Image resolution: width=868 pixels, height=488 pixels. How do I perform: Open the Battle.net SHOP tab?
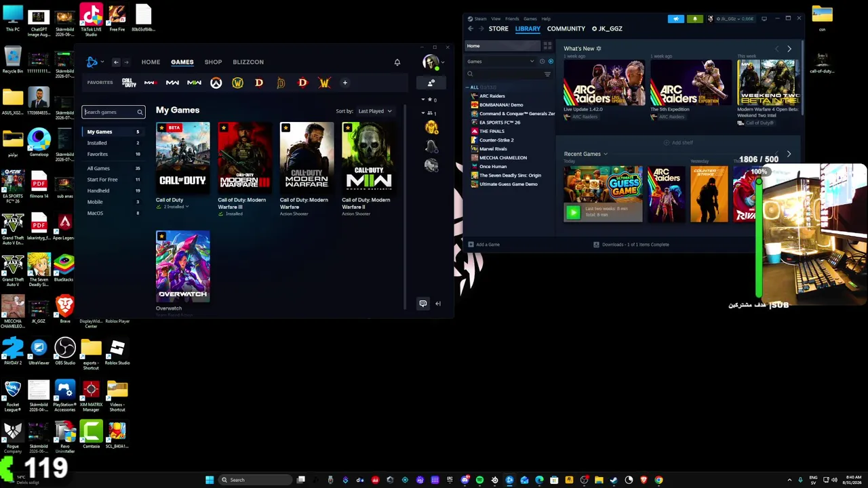[x=213, y=62]
